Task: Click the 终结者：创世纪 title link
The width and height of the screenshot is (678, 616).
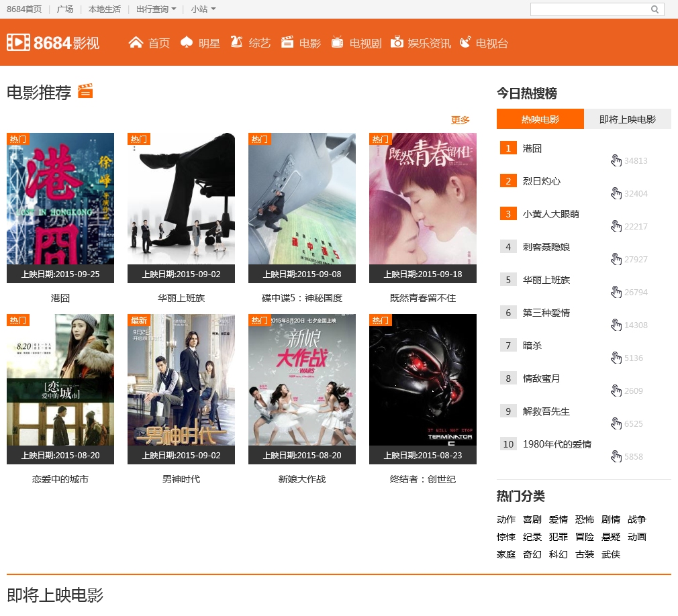Action: [x=423, y=479]
